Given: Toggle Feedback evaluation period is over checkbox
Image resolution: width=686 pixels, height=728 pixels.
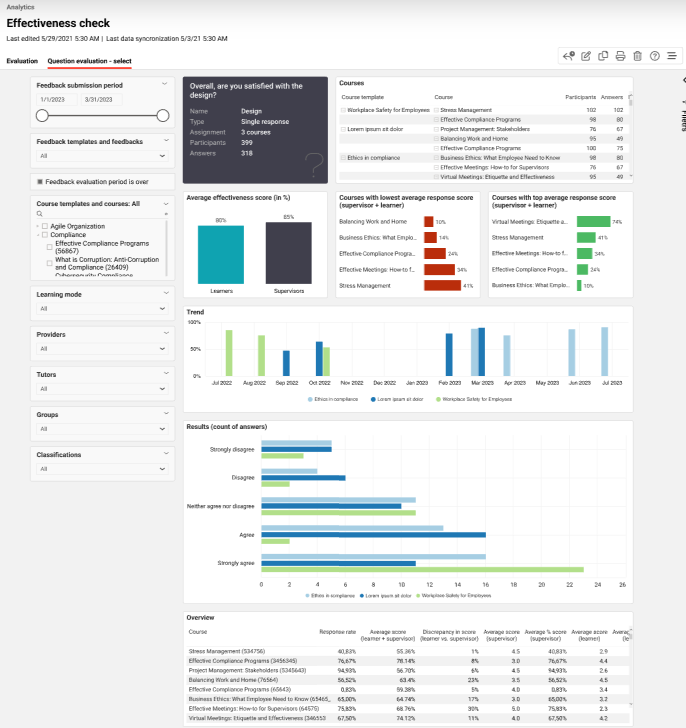Looking at the screenshot, I should click(40, 182).
